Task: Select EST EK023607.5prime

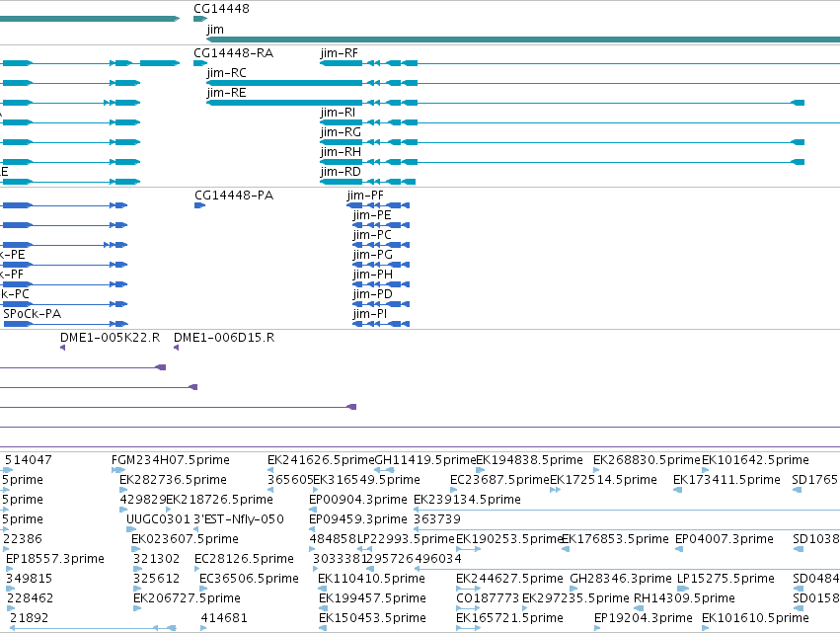Action: [x=185, y=539]
